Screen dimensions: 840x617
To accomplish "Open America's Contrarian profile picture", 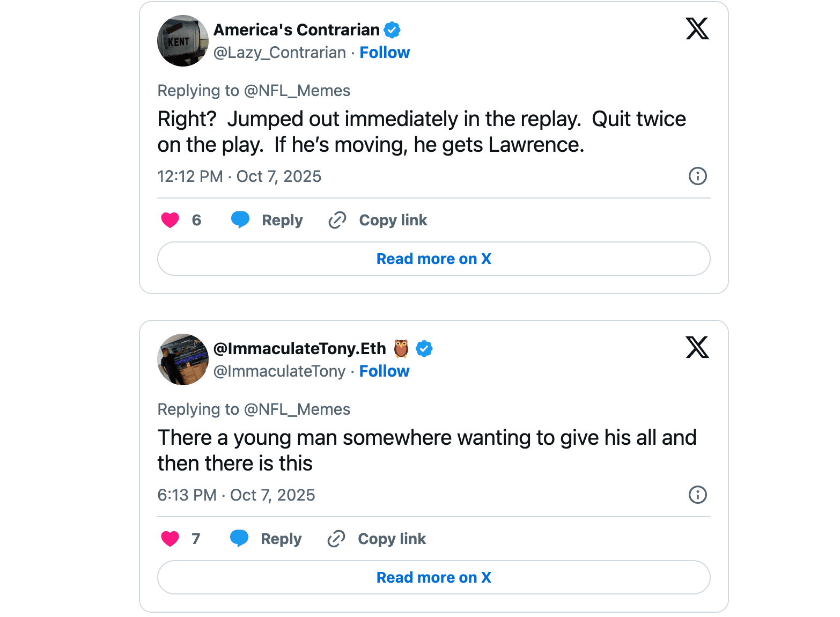I will (183, 41).
